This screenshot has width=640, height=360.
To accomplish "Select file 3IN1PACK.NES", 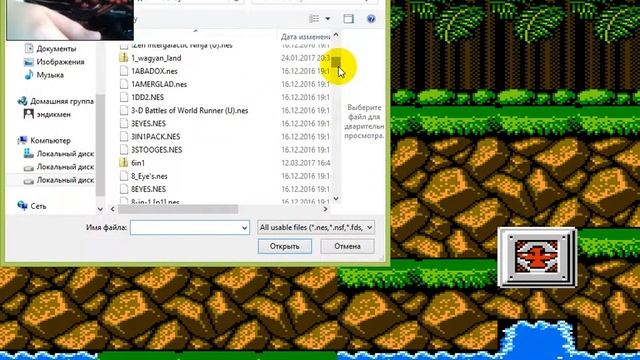I will 156,136.
